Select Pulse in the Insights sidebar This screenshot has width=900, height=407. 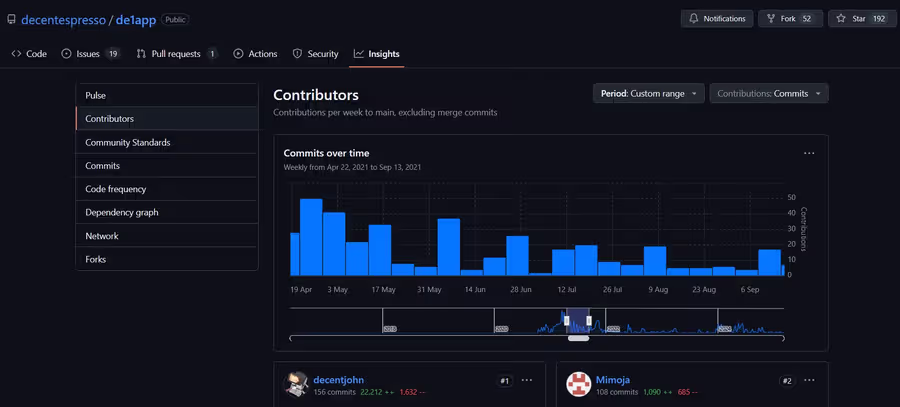coord(167,95)
